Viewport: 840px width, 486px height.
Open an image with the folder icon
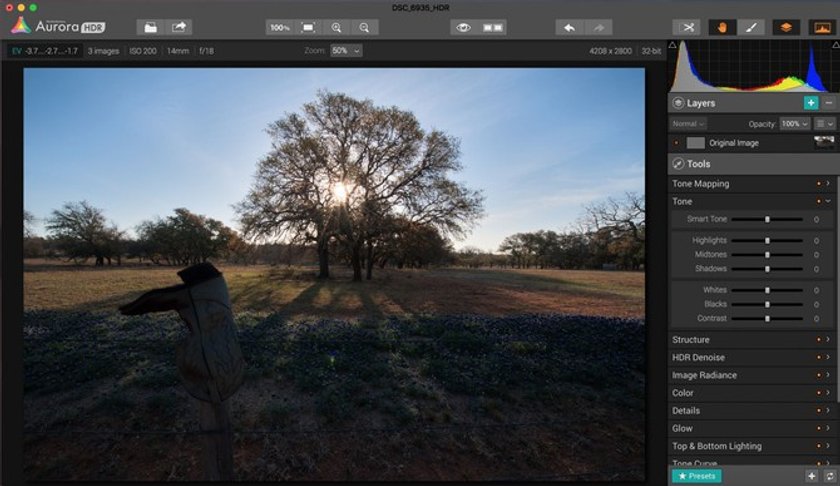pyautogui.click(x=151, y=27)
